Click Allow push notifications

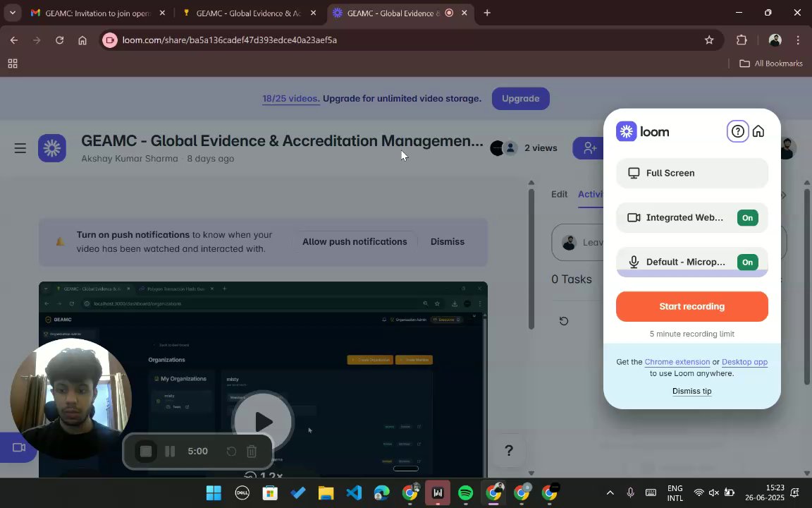(355, 241)
